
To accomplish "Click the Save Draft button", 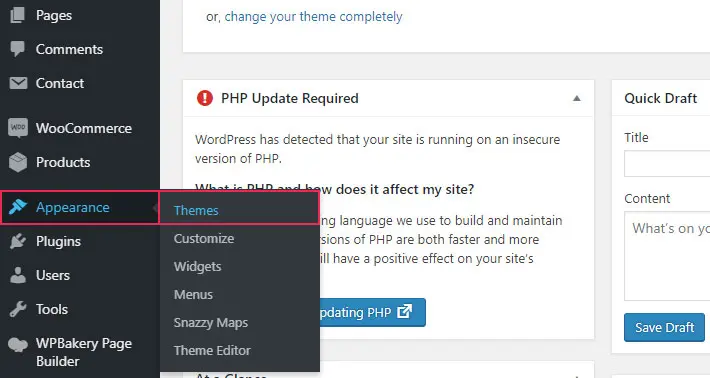I will tap(664, 327).
